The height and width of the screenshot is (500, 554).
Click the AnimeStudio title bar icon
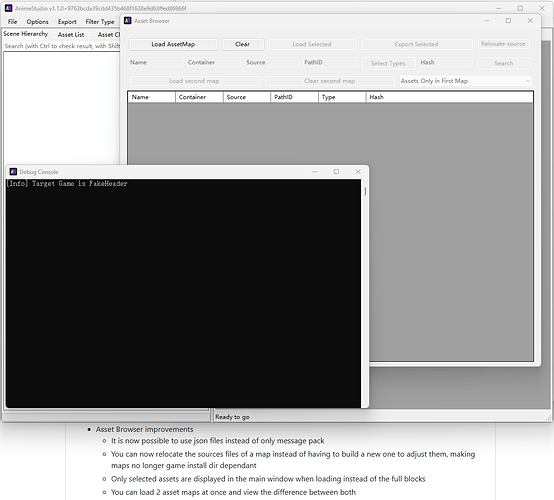tap(9, 8)
